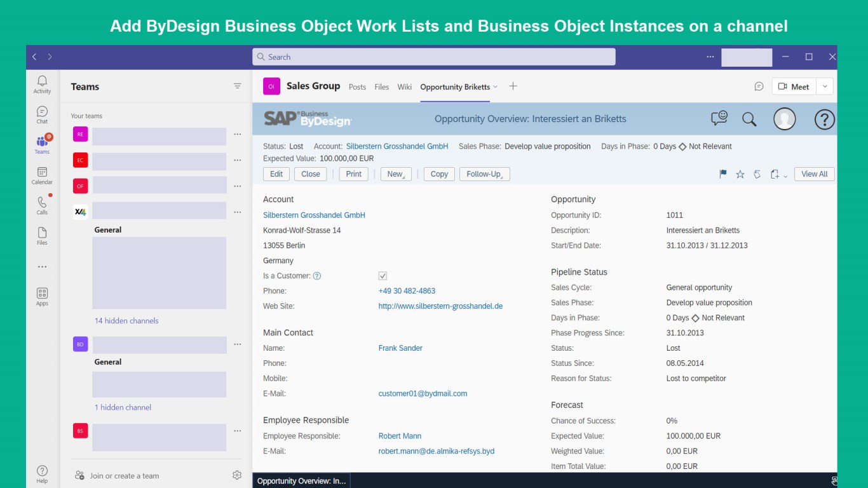
Task: Switch to the Wiki tab
Action: coord(404,87)
